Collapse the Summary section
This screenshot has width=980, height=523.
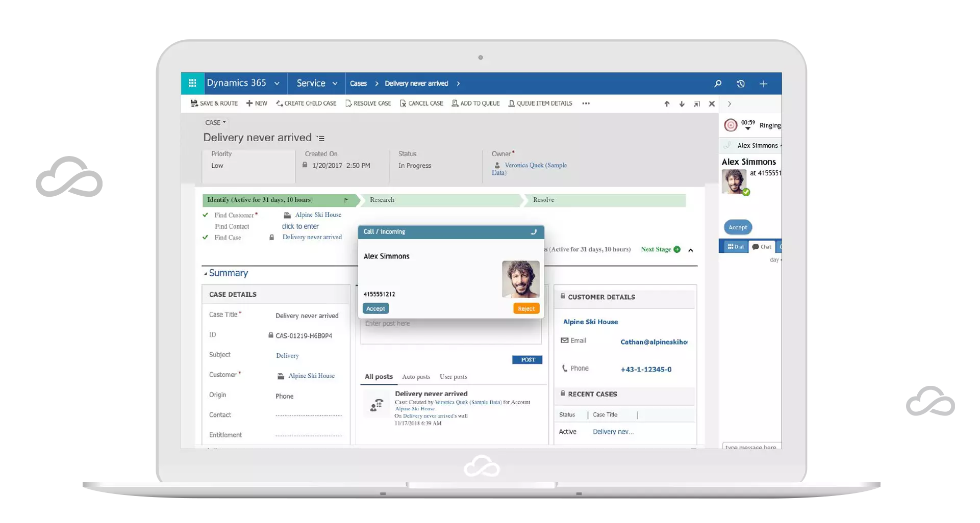pyautogui.click(x=206, y=274)
